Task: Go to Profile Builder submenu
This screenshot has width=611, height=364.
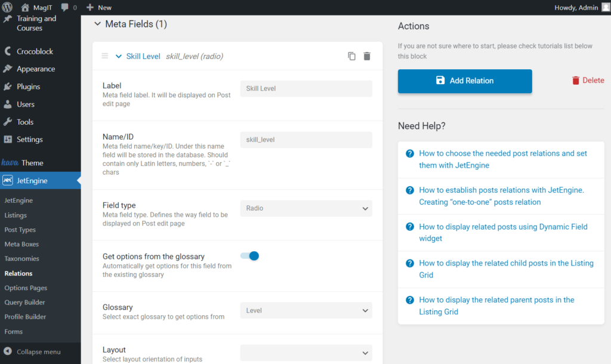Action: tap(25, 316)
